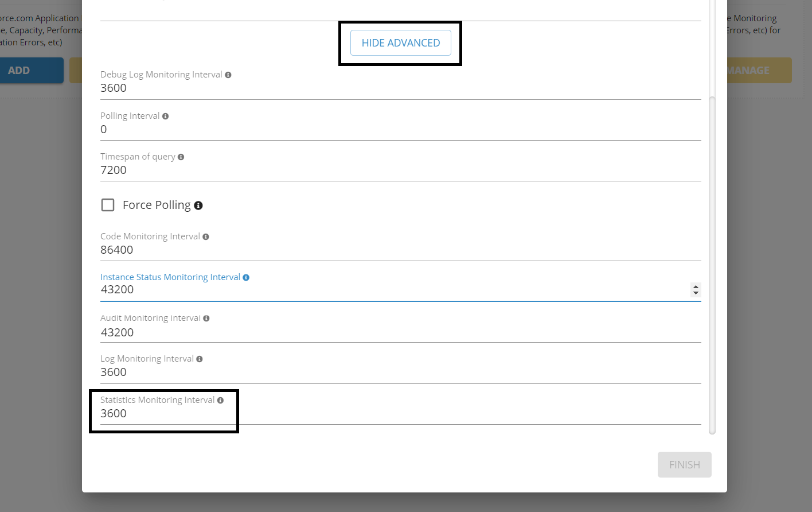Screen dimensions: 812x512
Task: Click the modal scrollbar on the right
Action: click(712, 264)
